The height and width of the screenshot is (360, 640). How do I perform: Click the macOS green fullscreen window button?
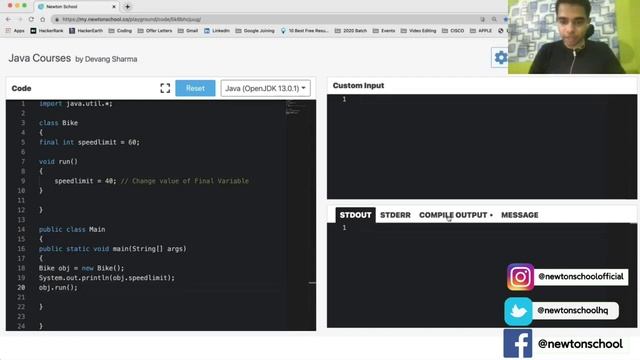click(25, 6)
